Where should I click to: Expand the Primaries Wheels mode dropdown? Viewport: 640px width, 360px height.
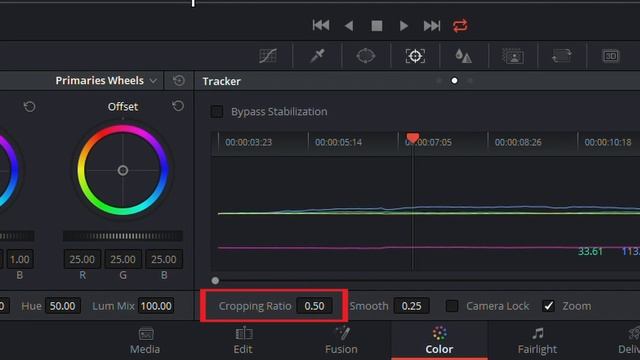(x=153, y=81)
